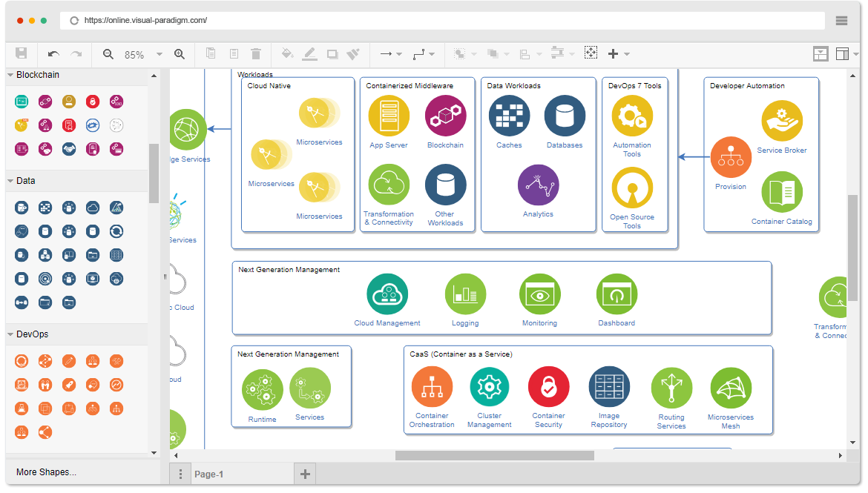Screen dimensions: 868x493
Task: Collapse the stencil panel with its side handle
Action: [163, 276]
